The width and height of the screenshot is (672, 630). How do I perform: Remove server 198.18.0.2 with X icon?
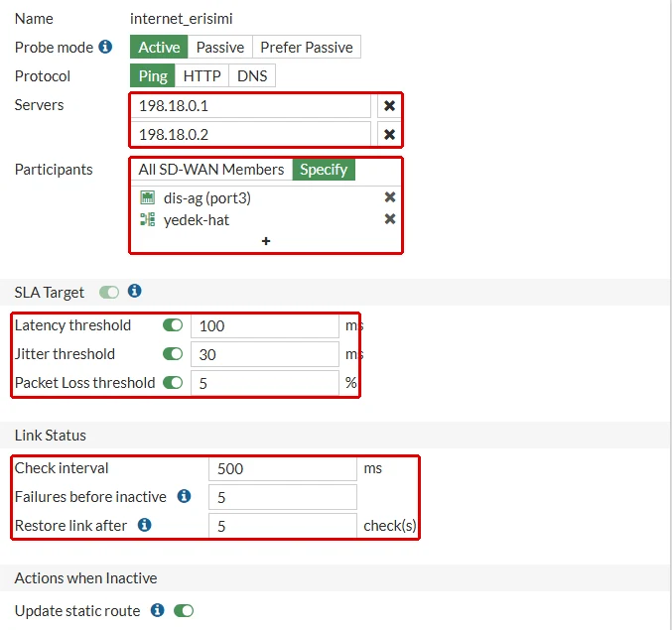click(x=389, y=135)
